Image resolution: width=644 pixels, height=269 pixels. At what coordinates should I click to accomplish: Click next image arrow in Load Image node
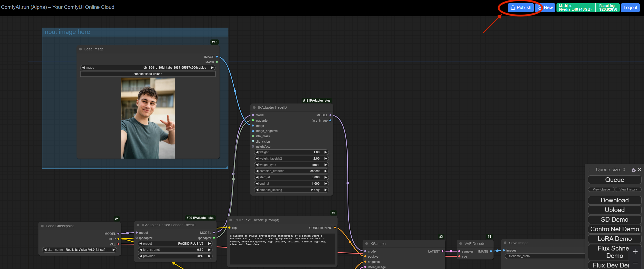[x=212, y=68]
